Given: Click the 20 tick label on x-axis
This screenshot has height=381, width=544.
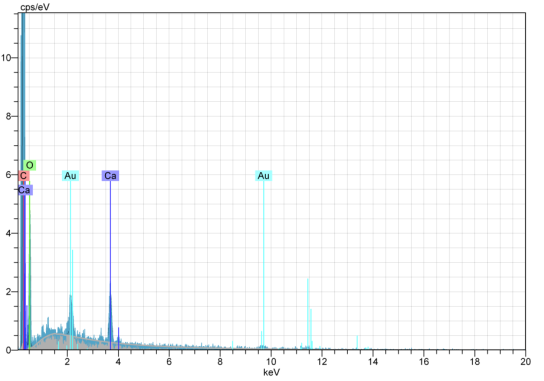Looking at the screenshot, I should click(525, 362).
